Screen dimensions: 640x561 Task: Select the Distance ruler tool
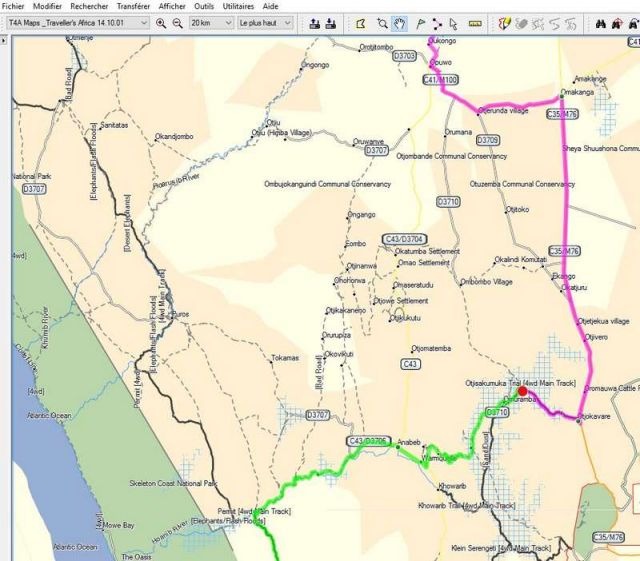tap(475, 24)
